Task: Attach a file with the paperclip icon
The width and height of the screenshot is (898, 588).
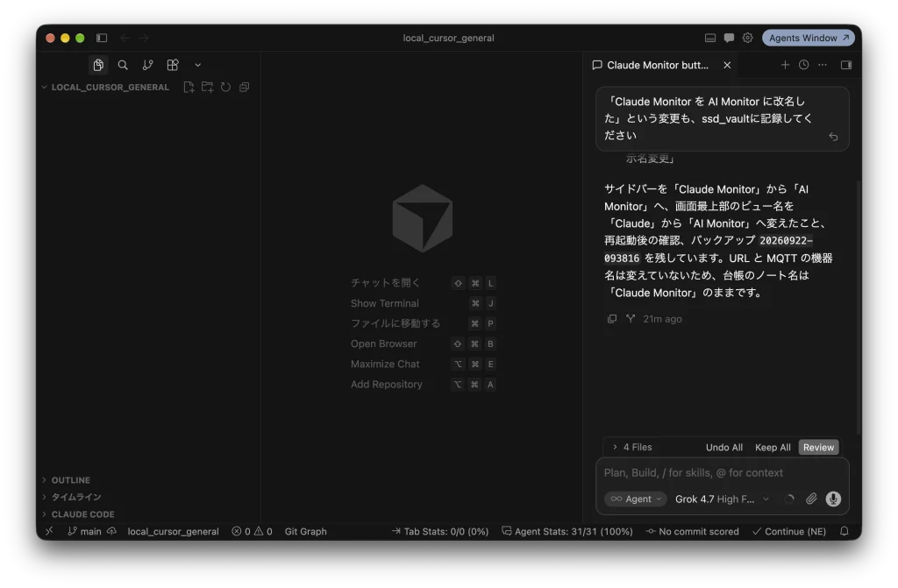Action: (x=811, y=499)
